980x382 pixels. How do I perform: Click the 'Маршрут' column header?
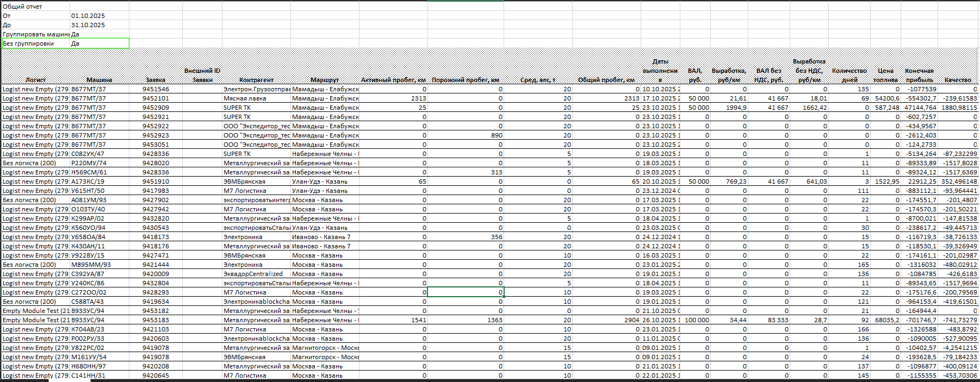point(325,80)
